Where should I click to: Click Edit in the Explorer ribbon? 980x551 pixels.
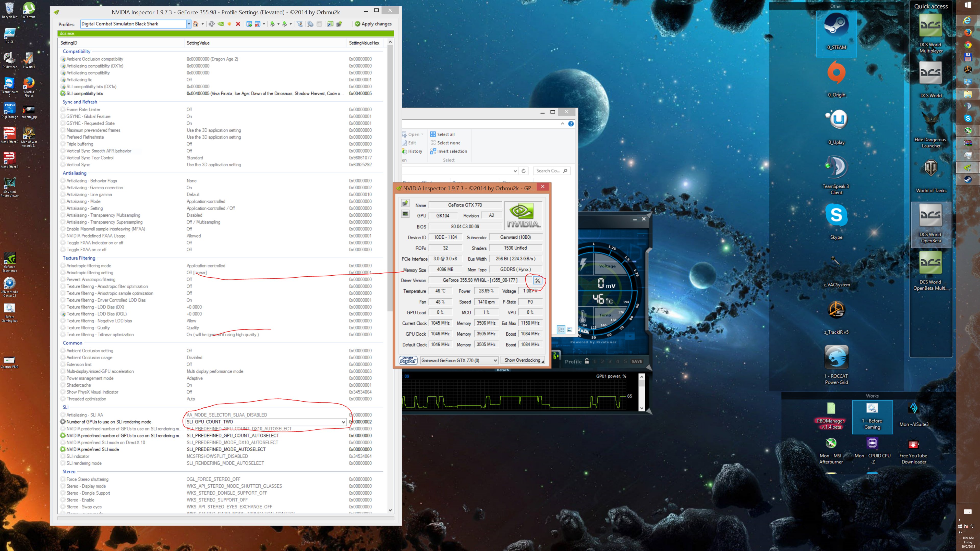(x=409, y=143)
